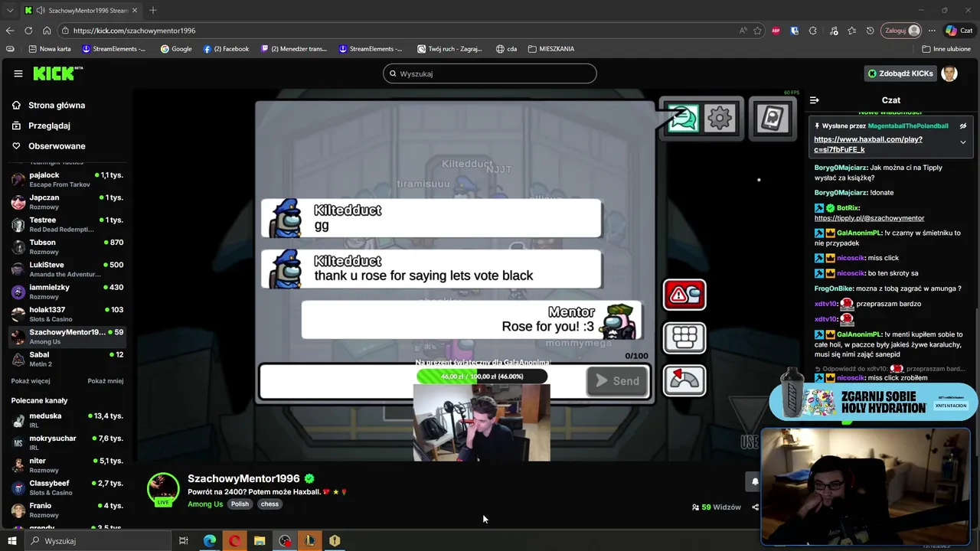Click the notification bell under the stream
Screen dimensions: 980x551
[x=754, y=481]
